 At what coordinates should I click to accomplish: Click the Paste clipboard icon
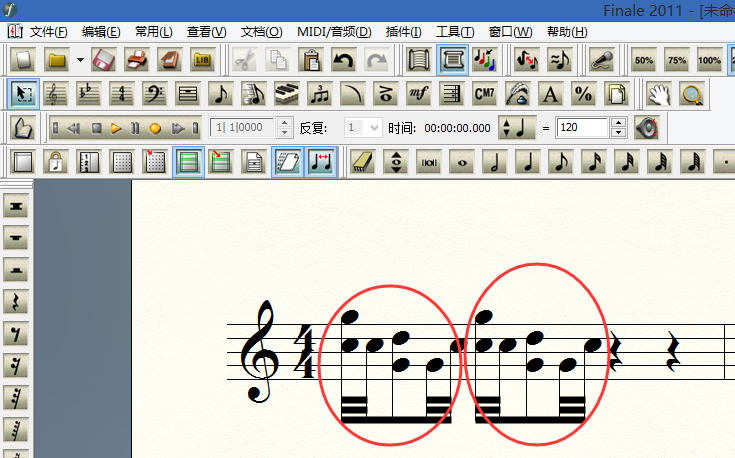click(311, 60)
